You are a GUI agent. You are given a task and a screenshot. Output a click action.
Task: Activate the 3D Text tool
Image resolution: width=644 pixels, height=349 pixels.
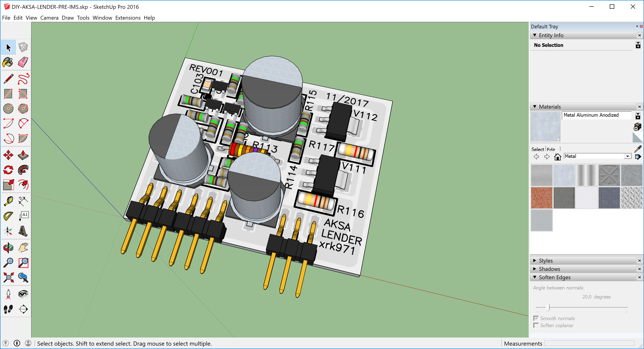23,231
